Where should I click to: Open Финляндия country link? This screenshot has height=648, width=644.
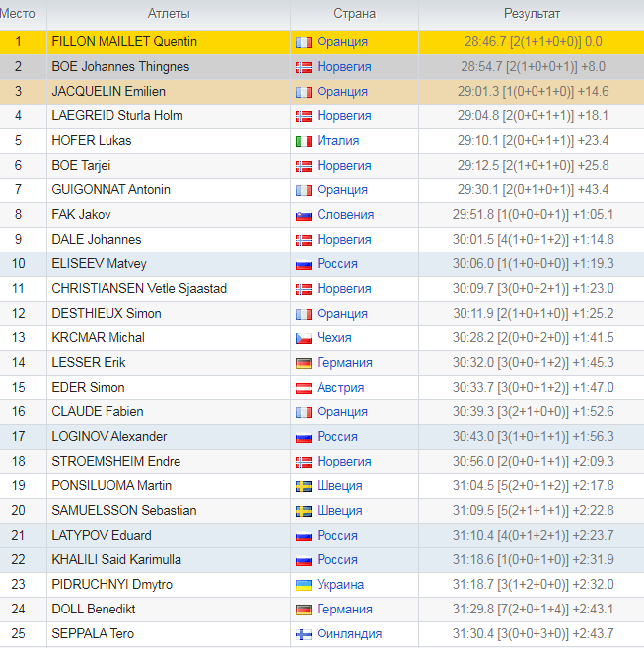pos(349,633)
